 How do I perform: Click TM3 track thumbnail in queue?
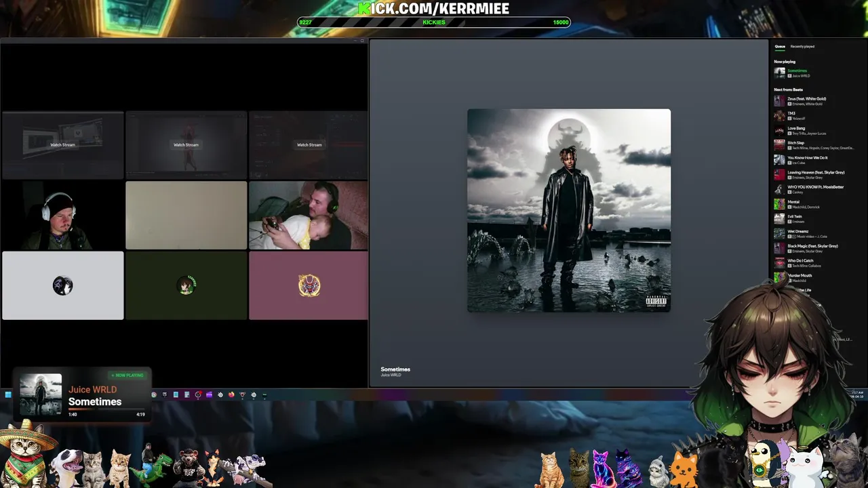click(780, 116)
